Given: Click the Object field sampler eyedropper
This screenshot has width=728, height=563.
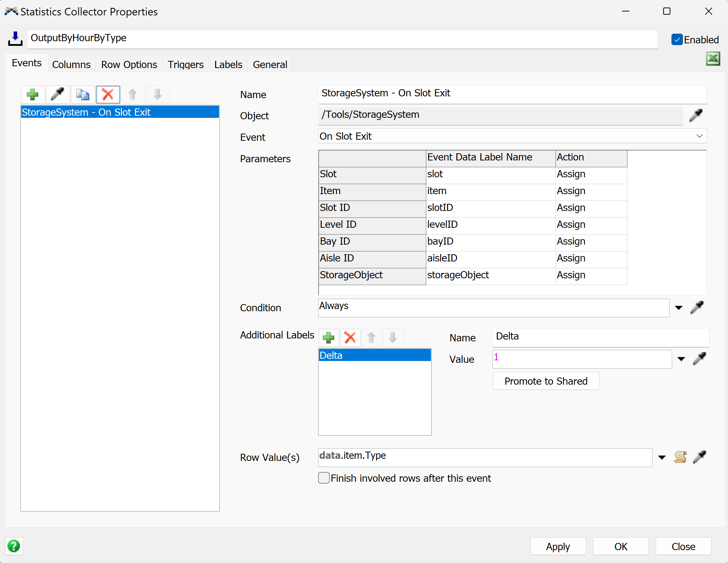Looking at the screenshot, I should pos(696,115).
